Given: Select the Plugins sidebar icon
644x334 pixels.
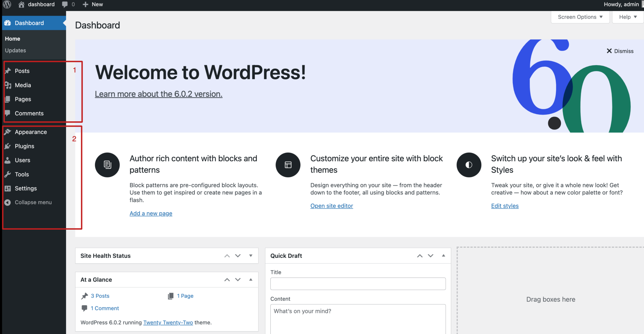Looking at the screenshot, I should click(8, 146).
